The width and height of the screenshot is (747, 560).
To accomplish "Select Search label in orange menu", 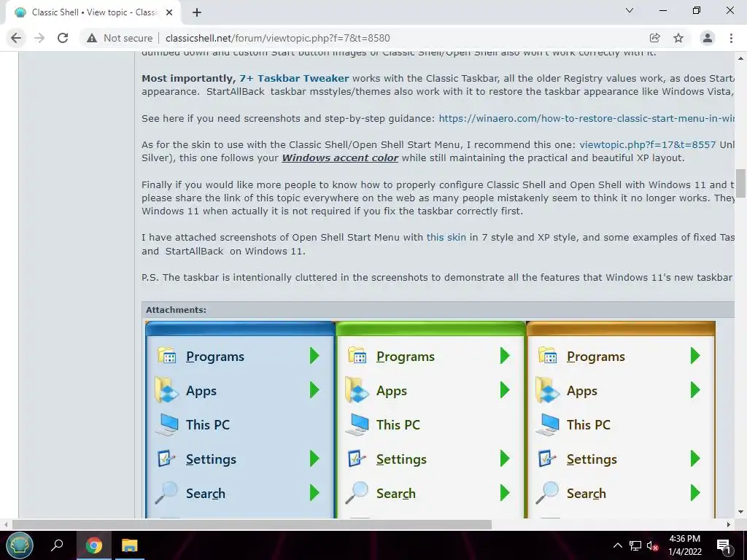I will pyautogui.click(x=587, y=494).
